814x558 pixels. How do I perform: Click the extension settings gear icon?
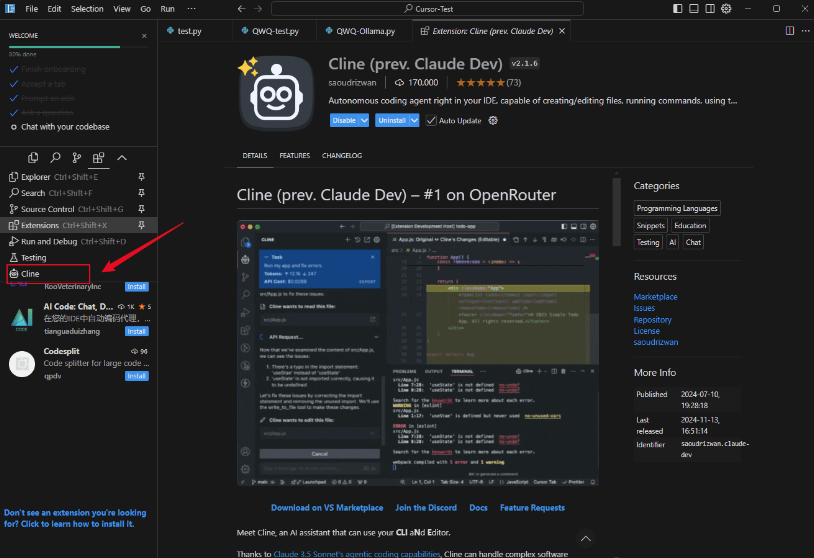click(x=493, y=121)
